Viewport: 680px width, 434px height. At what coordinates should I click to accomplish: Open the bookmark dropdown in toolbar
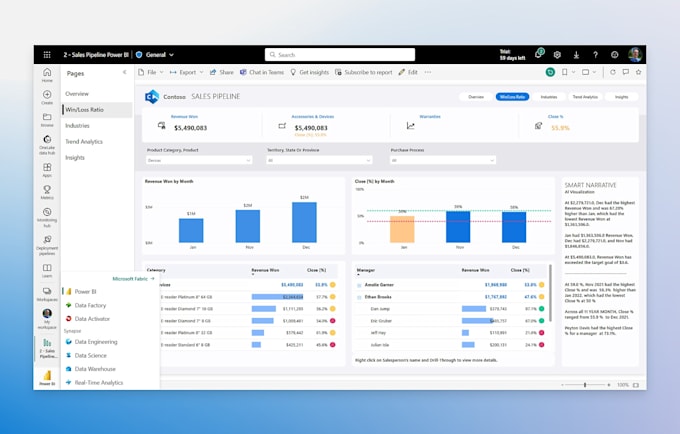pyautogui.click(x=568, y=72)
